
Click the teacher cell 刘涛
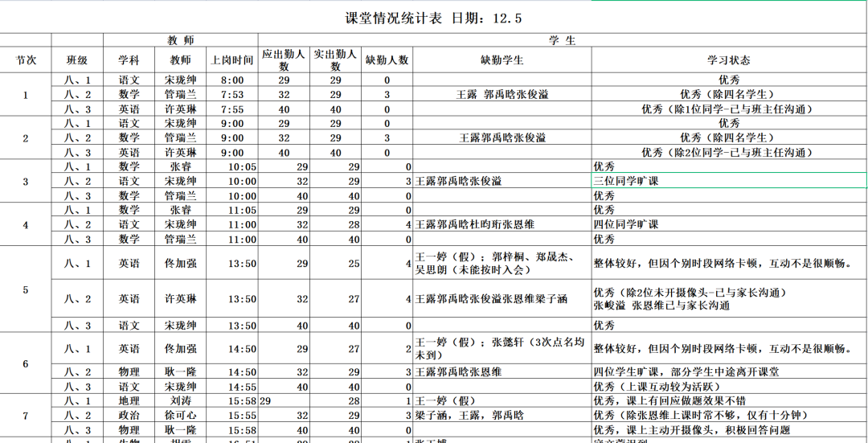pyautogui.click(x=180, y=400)
